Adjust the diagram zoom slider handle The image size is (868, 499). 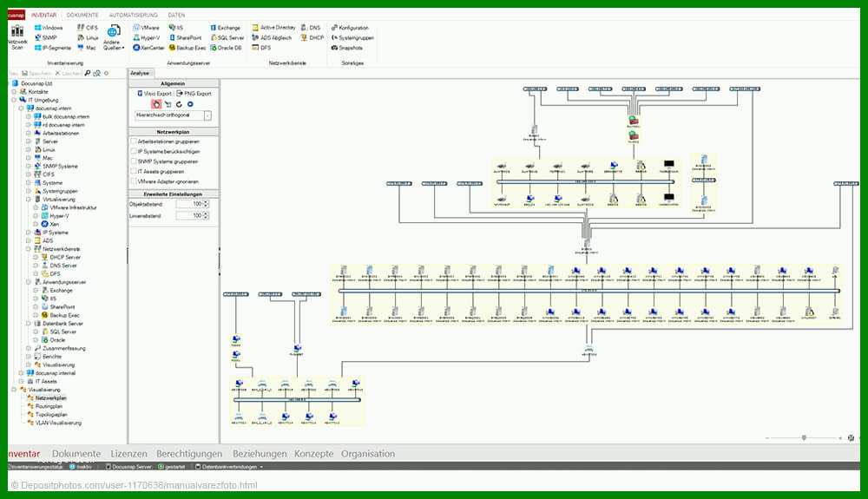[804, 437]
